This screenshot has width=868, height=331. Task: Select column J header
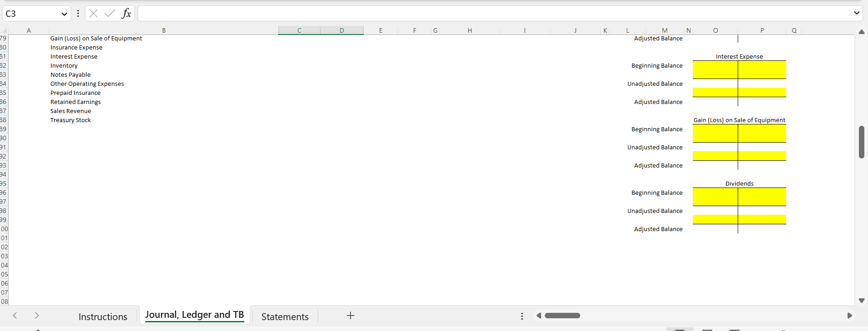[x=575, y=30]
